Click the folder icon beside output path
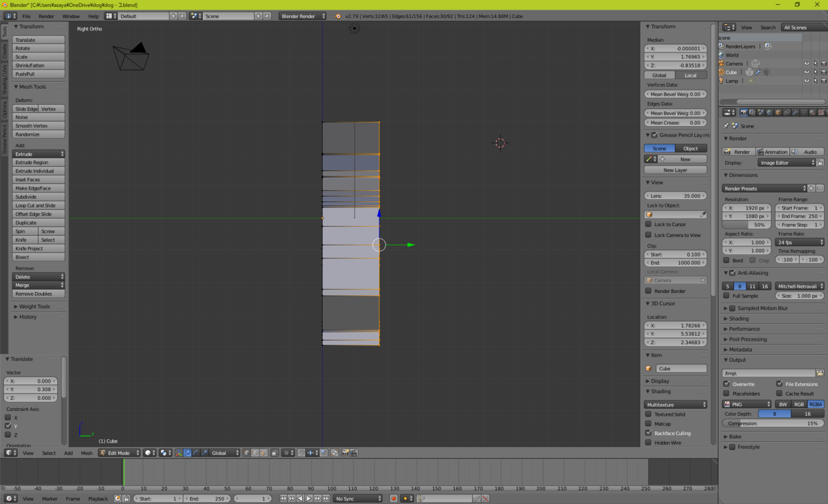 pyautogui.click(x=820, y=373)
